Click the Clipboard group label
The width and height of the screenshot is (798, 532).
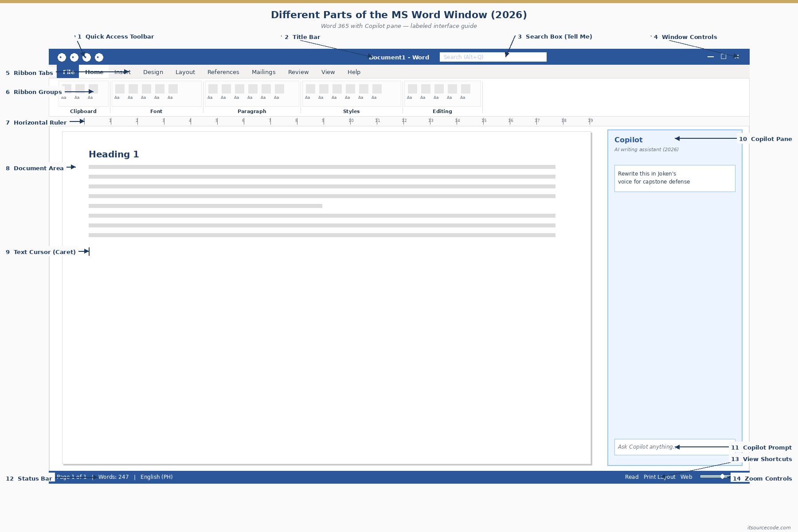(x=83, y=111)
